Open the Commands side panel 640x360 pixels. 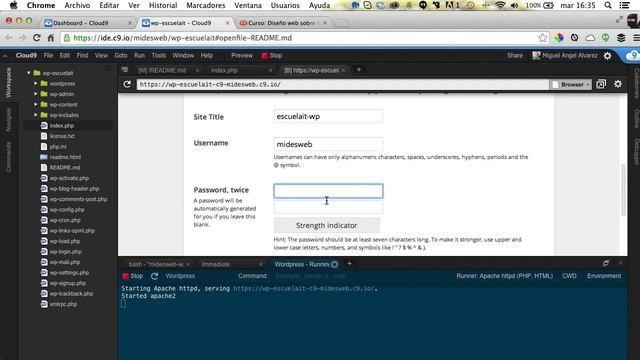pos(8,157)
